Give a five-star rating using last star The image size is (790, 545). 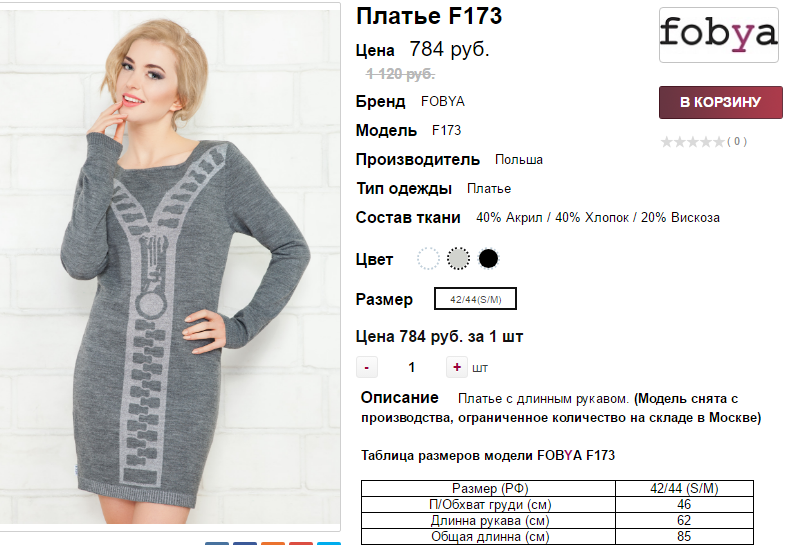[x=719, y=142]
